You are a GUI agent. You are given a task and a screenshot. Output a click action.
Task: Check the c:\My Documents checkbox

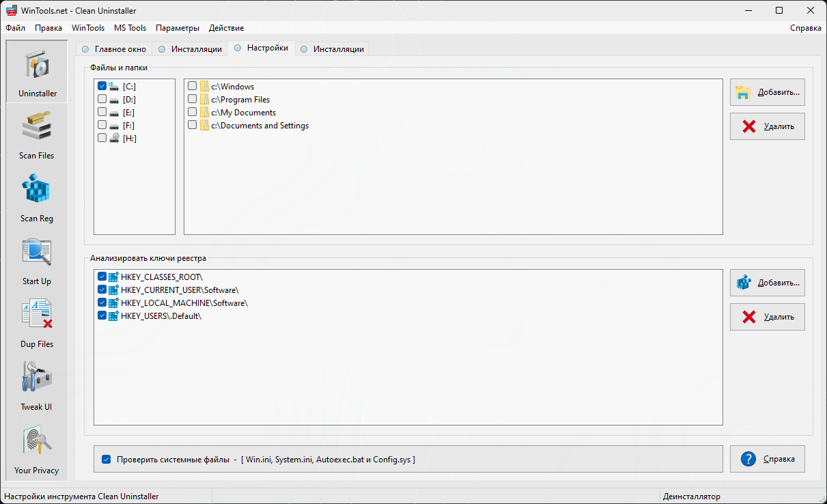tap(192, 113)
